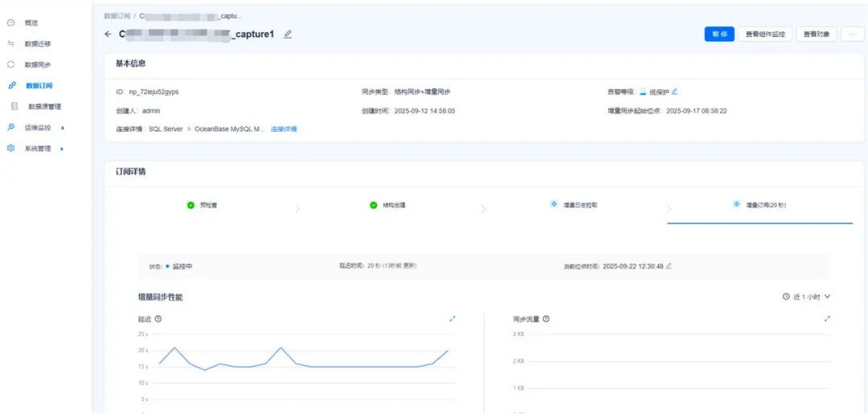Open the 近 1 小时 time range dropdown
This screenshot has width=868, height=414.
(x=806, y=297)
